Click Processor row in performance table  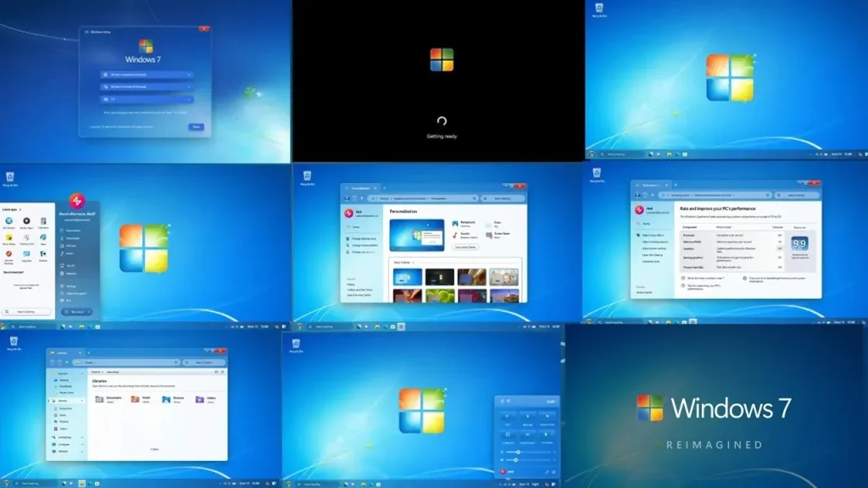(732, 236)
